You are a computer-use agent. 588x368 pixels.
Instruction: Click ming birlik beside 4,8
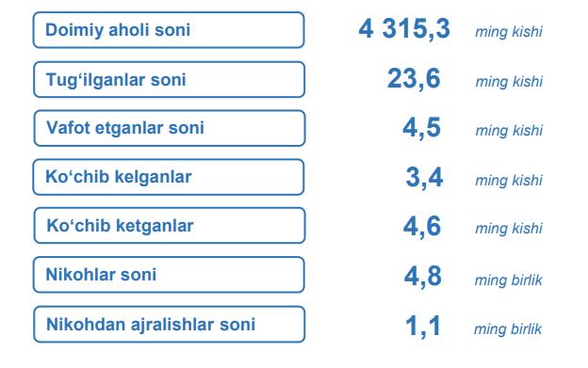click(509, 280)
